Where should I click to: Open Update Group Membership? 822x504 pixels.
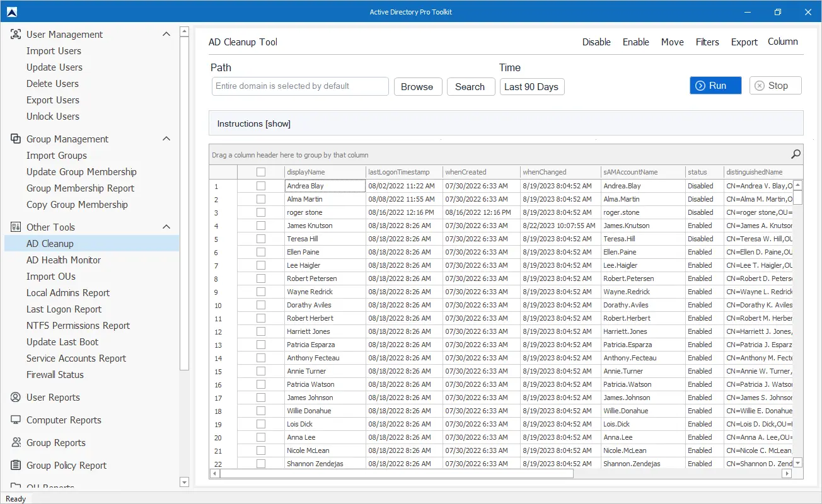click(81, 172)
